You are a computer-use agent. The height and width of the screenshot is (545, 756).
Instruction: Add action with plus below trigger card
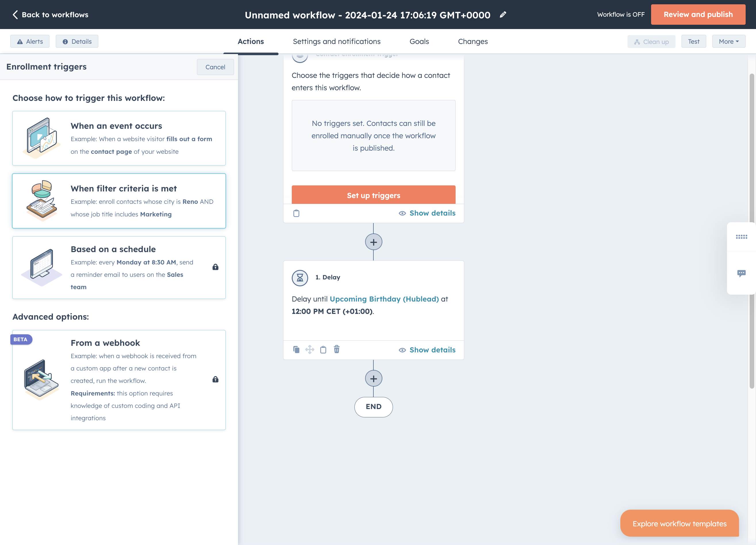[373, 242]
